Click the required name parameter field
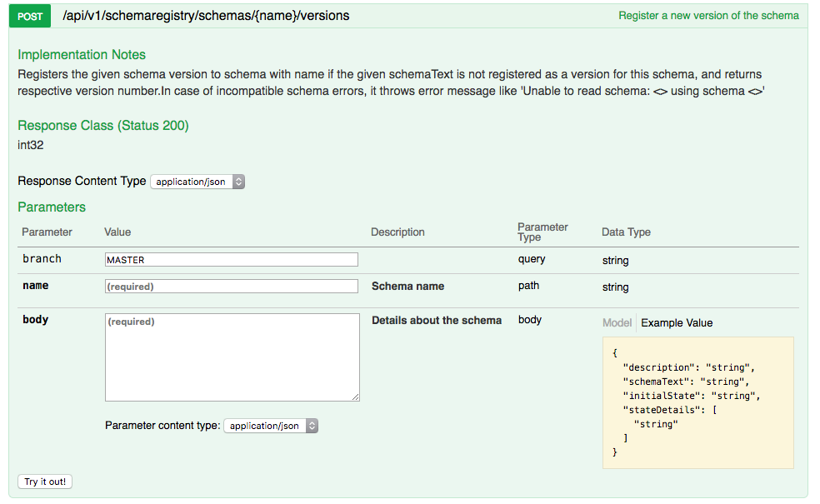 [x=231, y=286]
